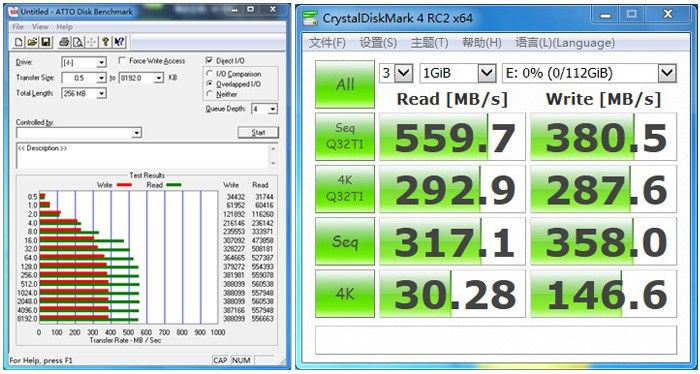Open the 主题(T) menu in CrystalDiskMark
The height and width of the screenshot is (374, 700).
pos(429,43)
